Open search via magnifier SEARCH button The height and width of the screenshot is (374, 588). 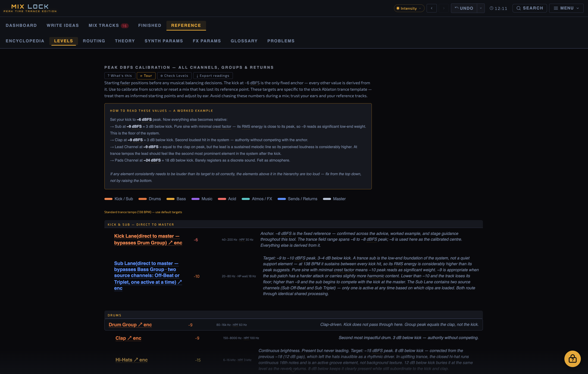point(529,8)
